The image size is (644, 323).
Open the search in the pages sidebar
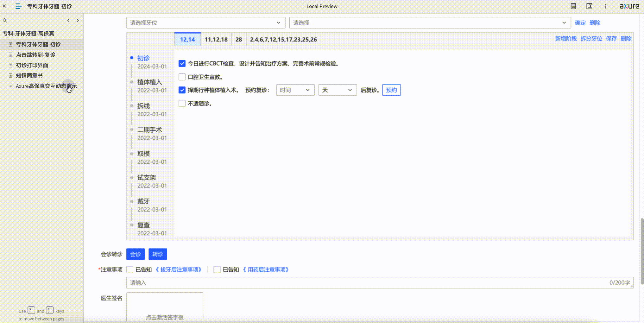click(5, 20)
